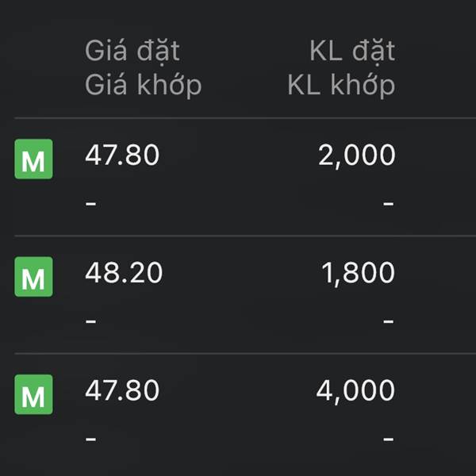
Task: Click the 1,800 order volume
Action: point(358,273)
